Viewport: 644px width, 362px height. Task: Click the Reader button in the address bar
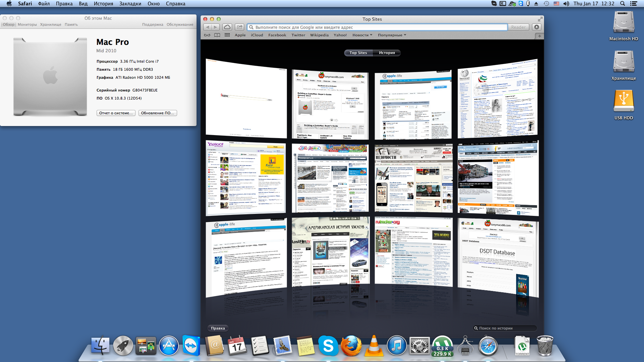pos(518,27)
